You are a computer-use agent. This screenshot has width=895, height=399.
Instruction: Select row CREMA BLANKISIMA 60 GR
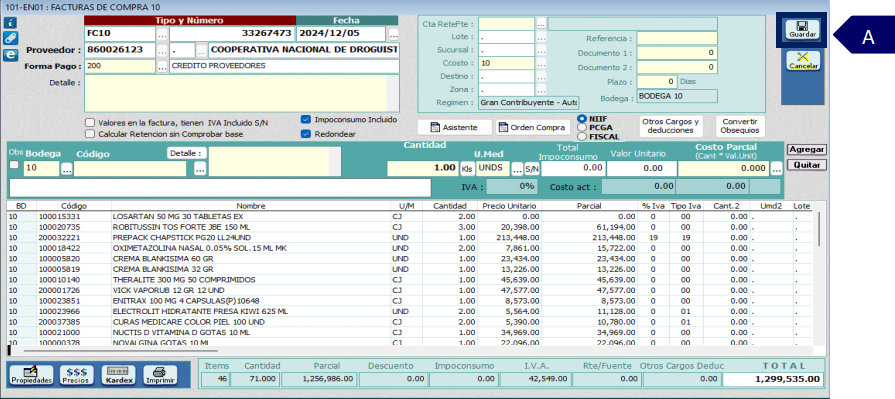(409, 259)
